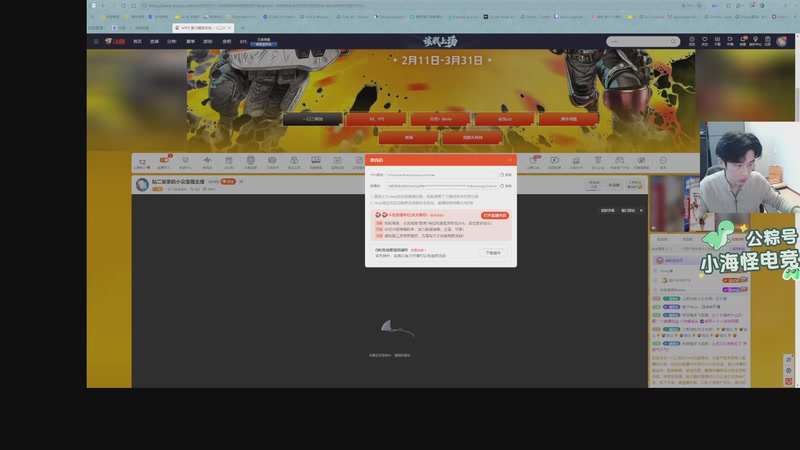The image size is (800, 450).
Task: Expand the 游戏 nav dropdown
Action: click(x=208, y=42)
